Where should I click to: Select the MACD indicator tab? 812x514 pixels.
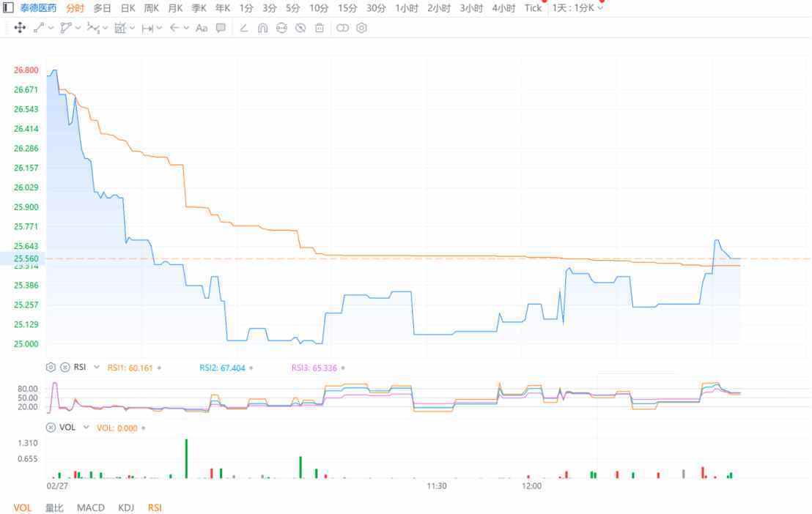(x=91, y=507)
